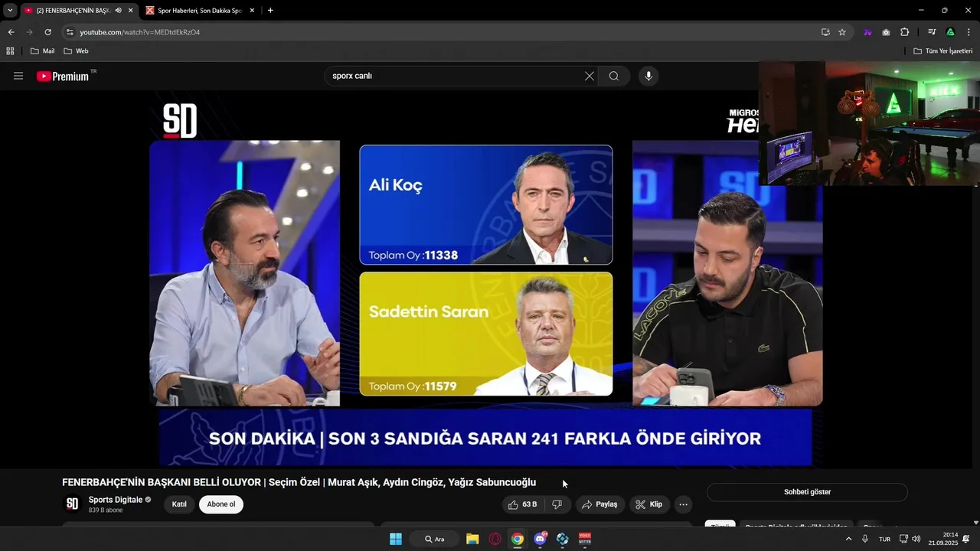Expand the tab search dropdown arrow
This screenshot has height=551, width=980.
[10, 11]
